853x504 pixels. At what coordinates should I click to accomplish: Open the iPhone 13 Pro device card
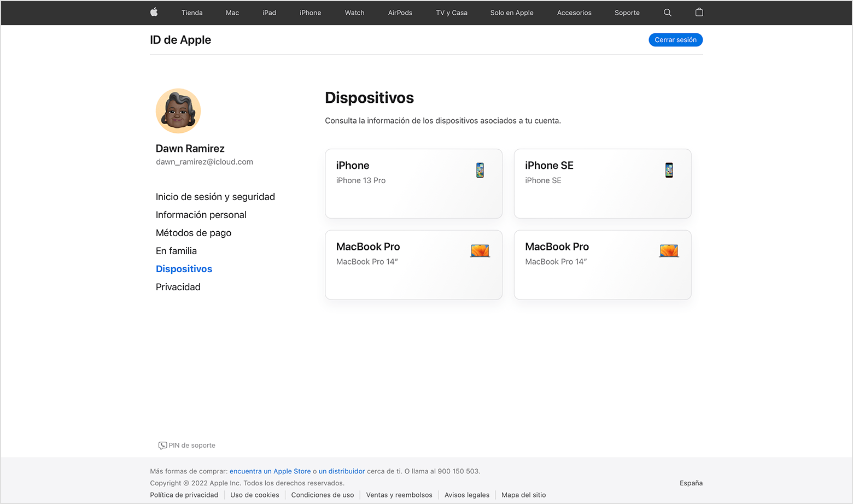click(x=414, y=184)
